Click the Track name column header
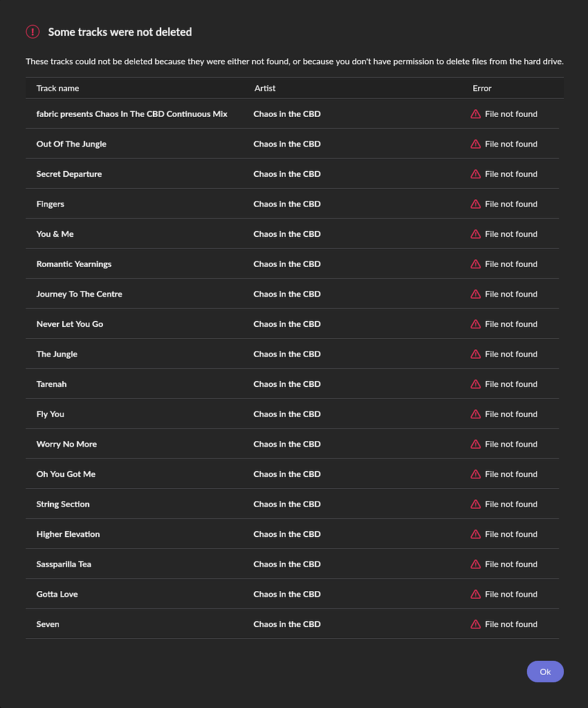Image resolution: width=588 pixels, height=708 pixels. pos(57,88)
